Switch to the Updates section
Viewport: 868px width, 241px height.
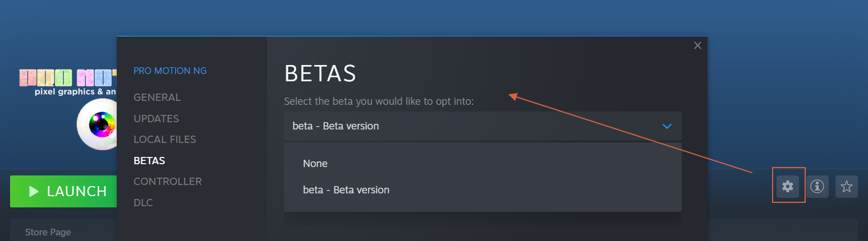coord(156,119)
